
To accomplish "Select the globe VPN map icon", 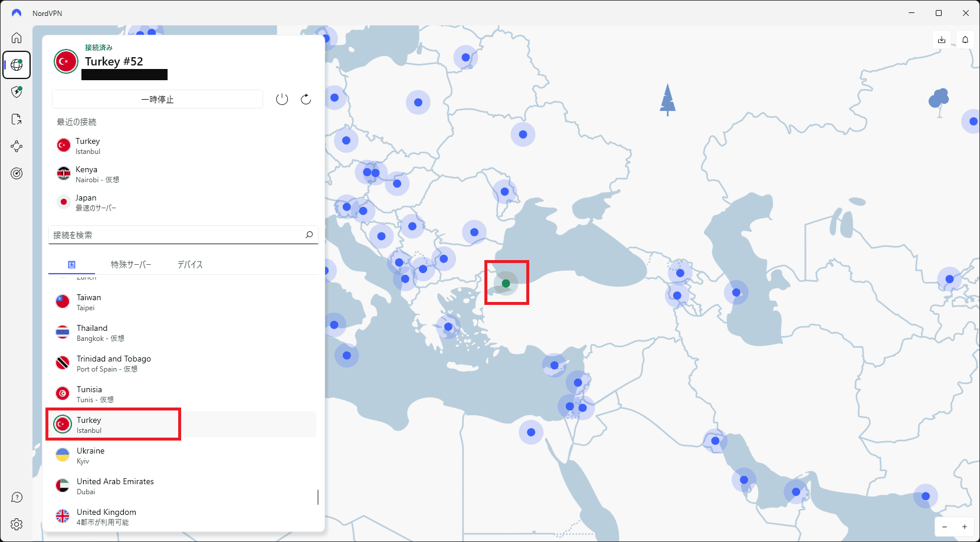I will (17, 65).
